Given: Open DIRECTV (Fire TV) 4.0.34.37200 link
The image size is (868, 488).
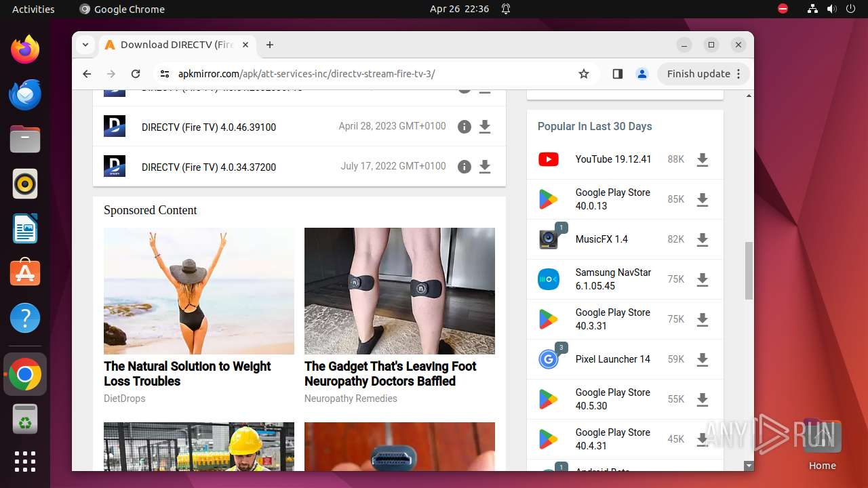Looking at the screenshot, I should coord(209,167).
